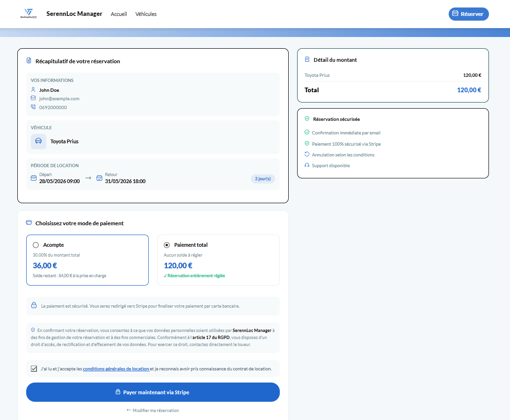The width and height of the screenshot is (510, 420).
Task: Click the '30.00% du montant total' text
Action: [56, 255]
